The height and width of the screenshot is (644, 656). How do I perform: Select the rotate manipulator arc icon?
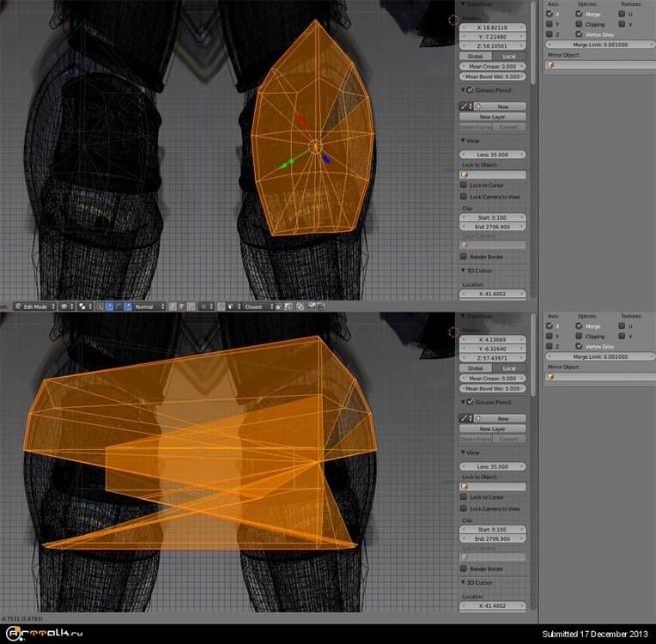click(x=118, y=307)
